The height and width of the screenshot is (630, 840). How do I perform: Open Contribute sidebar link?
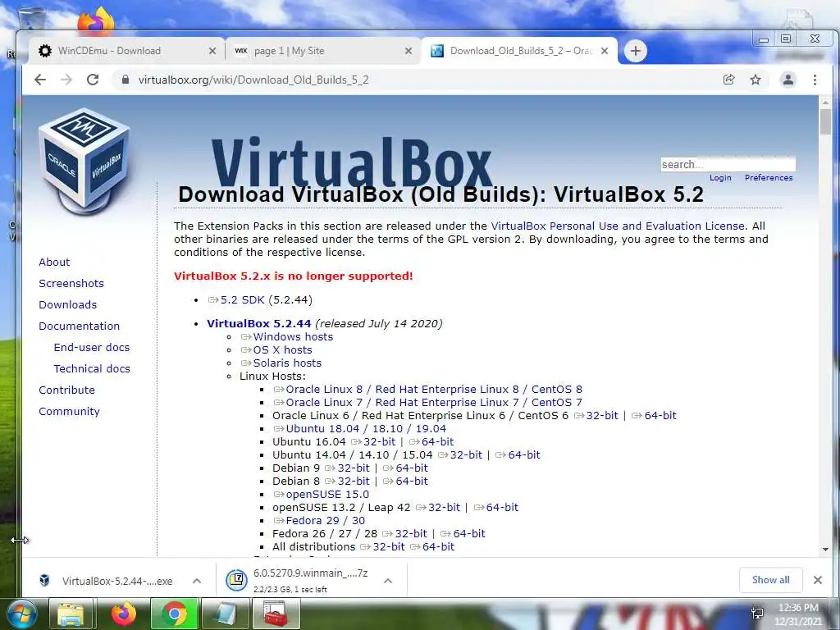(67, 390)
